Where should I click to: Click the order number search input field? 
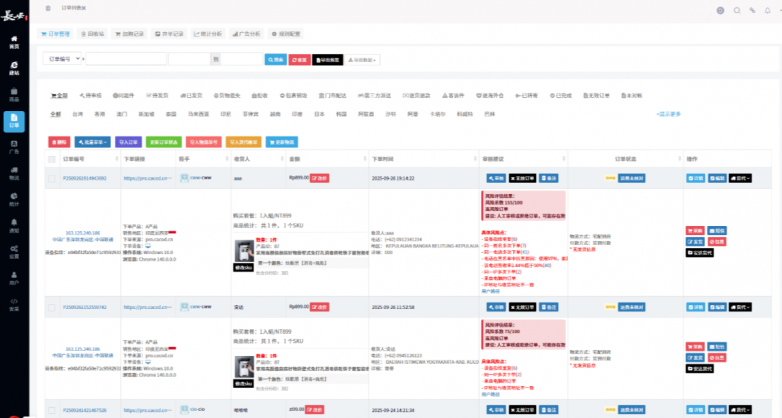126,59
